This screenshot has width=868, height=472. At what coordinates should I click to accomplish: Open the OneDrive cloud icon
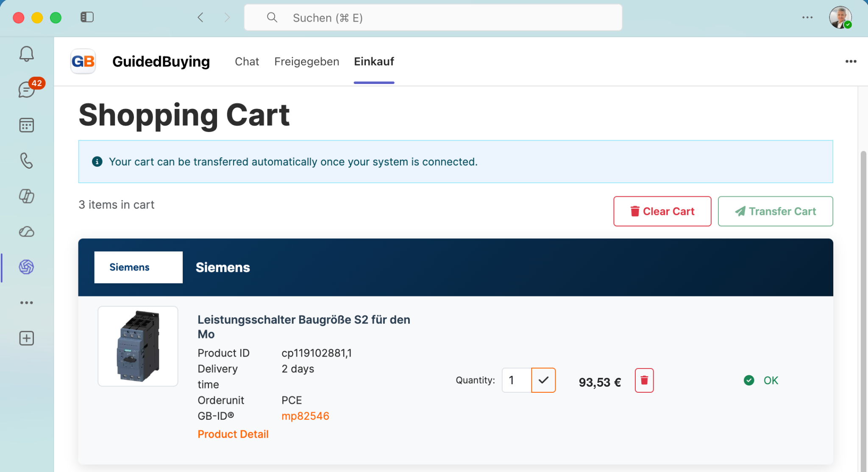coord(26,232)
